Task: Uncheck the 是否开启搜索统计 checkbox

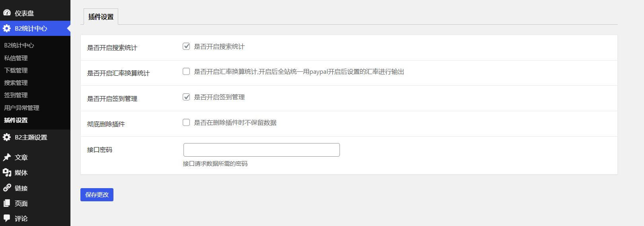Action: click(x=186, y=46)
